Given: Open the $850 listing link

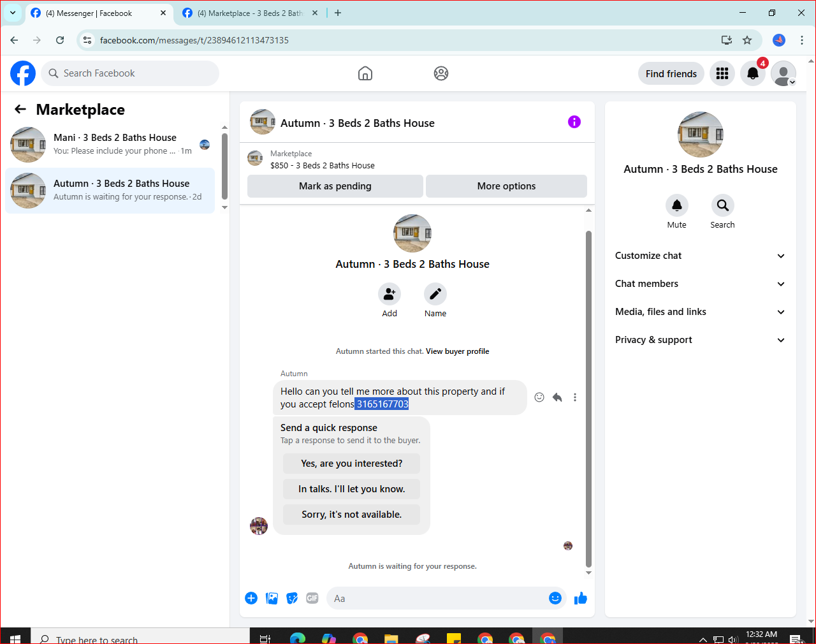Looking at the screenshot, I should pyautogui.click(x=323, y=165).
